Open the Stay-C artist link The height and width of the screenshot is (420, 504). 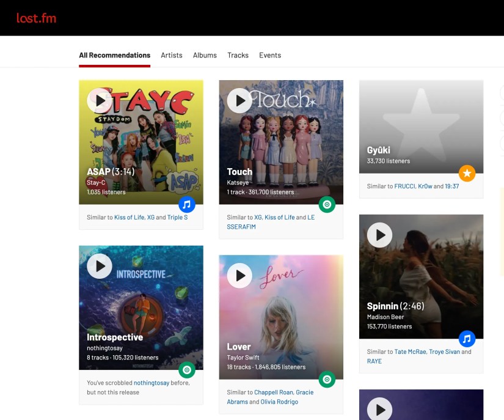point(96,182)
